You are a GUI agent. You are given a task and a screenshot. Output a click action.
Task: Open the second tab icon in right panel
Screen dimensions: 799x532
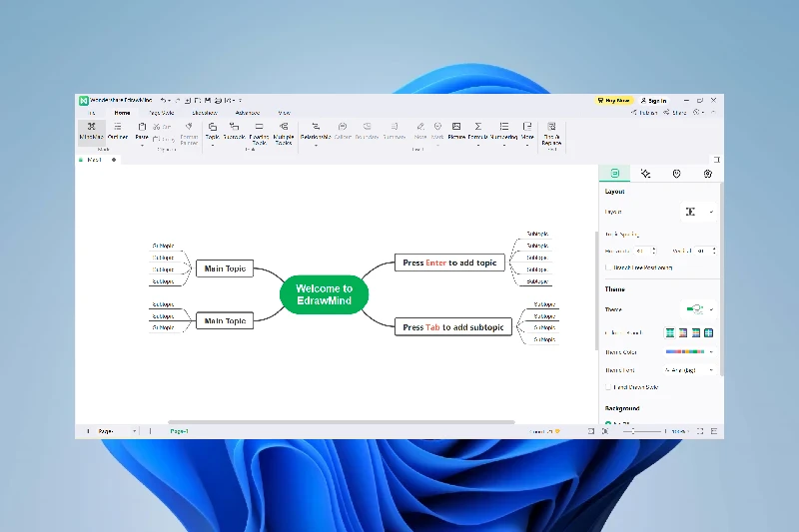[645, 174]
